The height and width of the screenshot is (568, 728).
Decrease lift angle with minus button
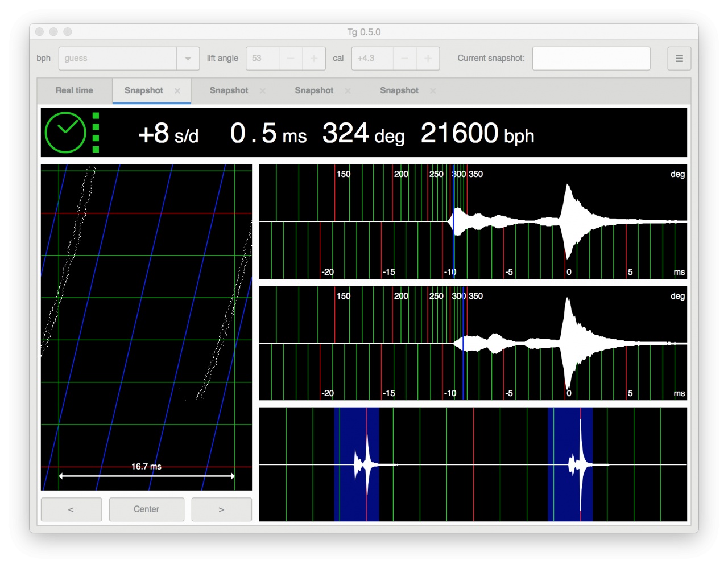pyautogui.click(x=291, y=59)
